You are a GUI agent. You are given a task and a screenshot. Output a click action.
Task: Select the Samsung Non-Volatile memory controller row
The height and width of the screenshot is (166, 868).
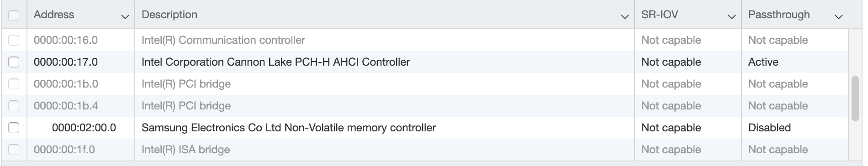pyautogui.click(x=425, y=128)
